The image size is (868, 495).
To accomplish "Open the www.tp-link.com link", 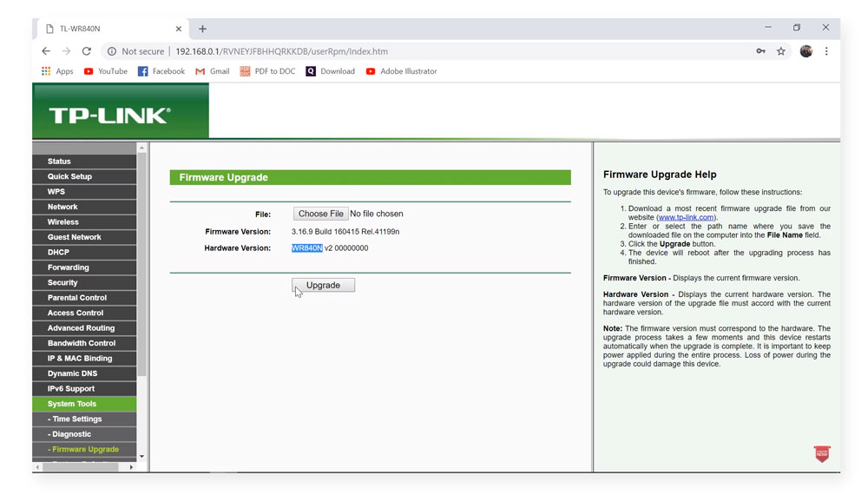I will 686,218.
